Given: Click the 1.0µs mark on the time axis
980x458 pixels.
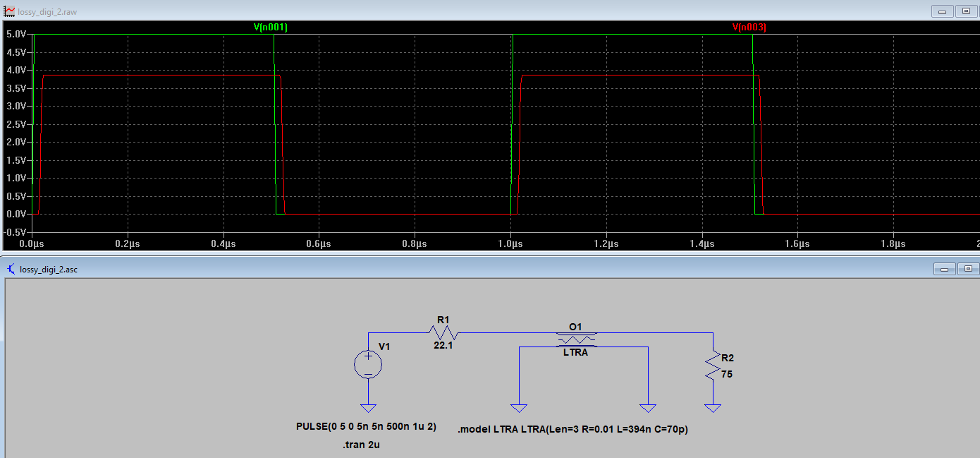Looking at the screenshot, I should (x=510, y=243).
